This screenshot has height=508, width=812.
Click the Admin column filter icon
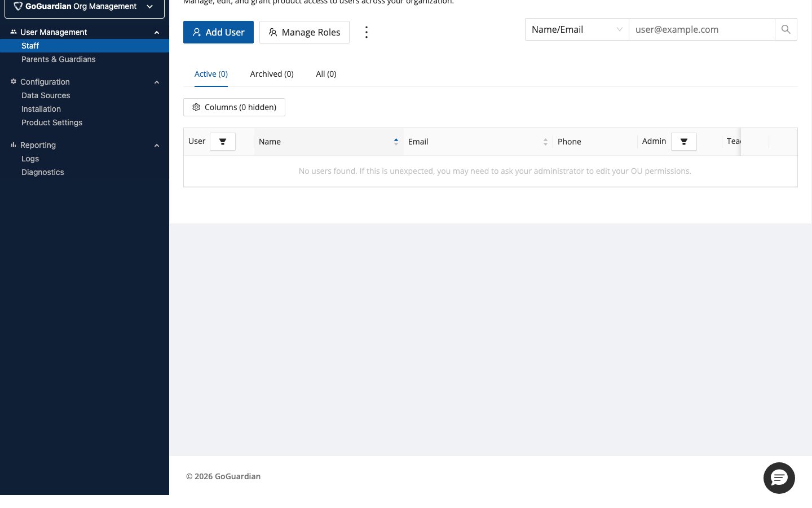pos(683,142)
